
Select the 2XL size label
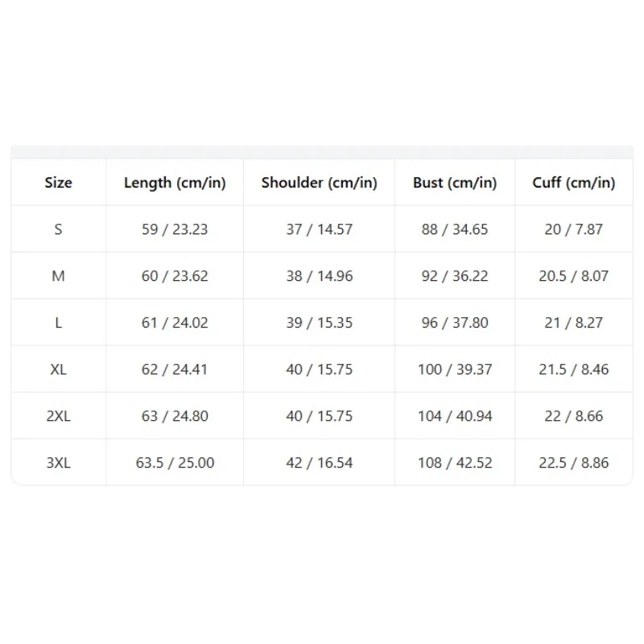pos(58,416)
